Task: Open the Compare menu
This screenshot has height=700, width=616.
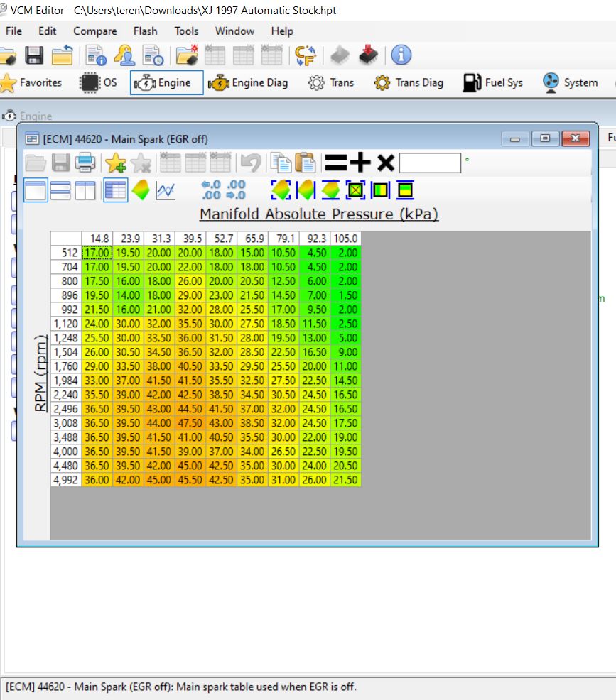Action: point(95,31)
